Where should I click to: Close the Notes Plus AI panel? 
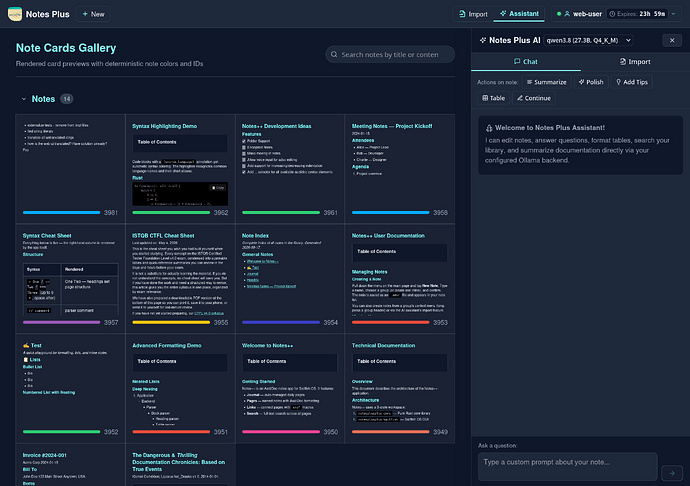pyautogui.click(x=672, y=40)
